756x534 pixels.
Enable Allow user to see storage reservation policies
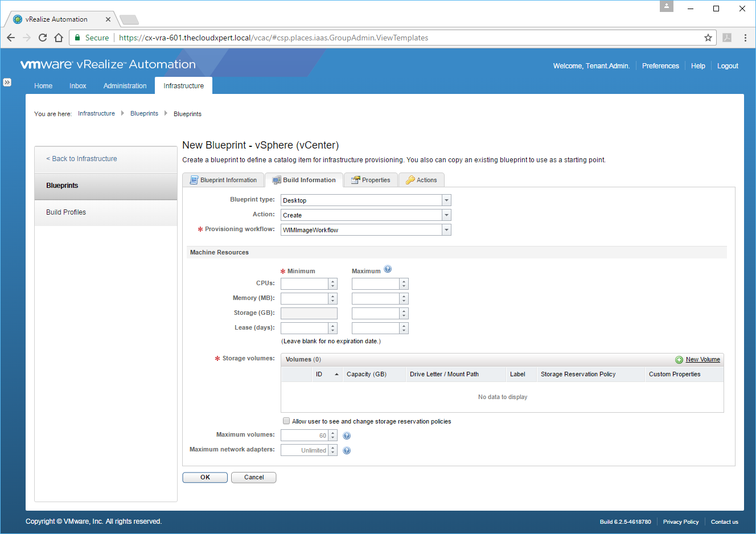click(286, 421)
